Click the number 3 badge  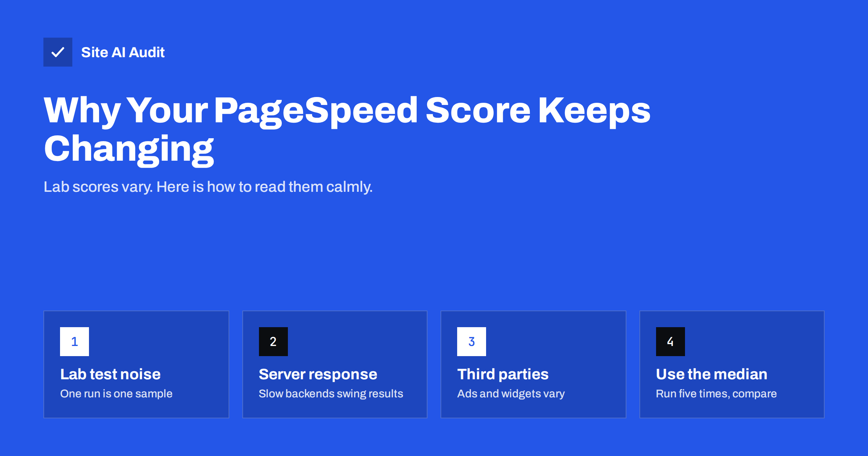click(472, 342)
